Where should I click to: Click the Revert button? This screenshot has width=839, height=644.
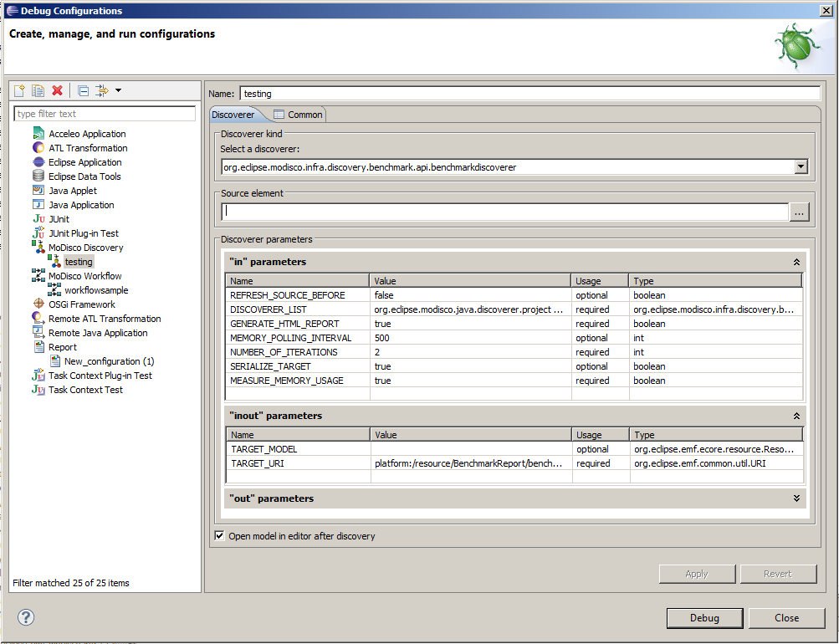click(x=778, y=574)
